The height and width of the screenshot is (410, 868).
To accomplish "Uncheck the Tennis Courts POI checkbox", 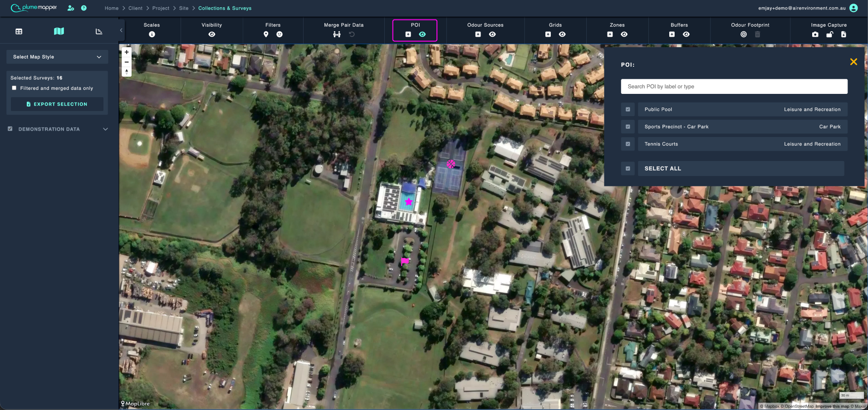I will (x=628, y=144).
